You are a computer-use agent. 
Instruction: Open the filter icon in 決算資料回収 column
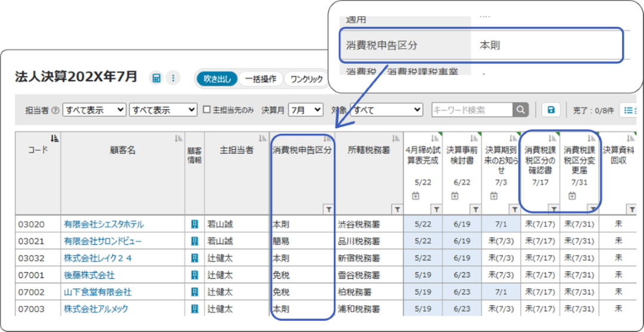click(631, 210)
